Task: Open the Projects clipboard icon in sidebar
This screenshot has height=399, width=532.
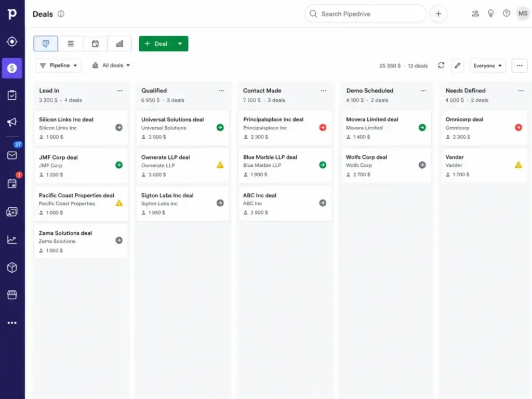Action: pyautogui.click(x=12, y=96)
